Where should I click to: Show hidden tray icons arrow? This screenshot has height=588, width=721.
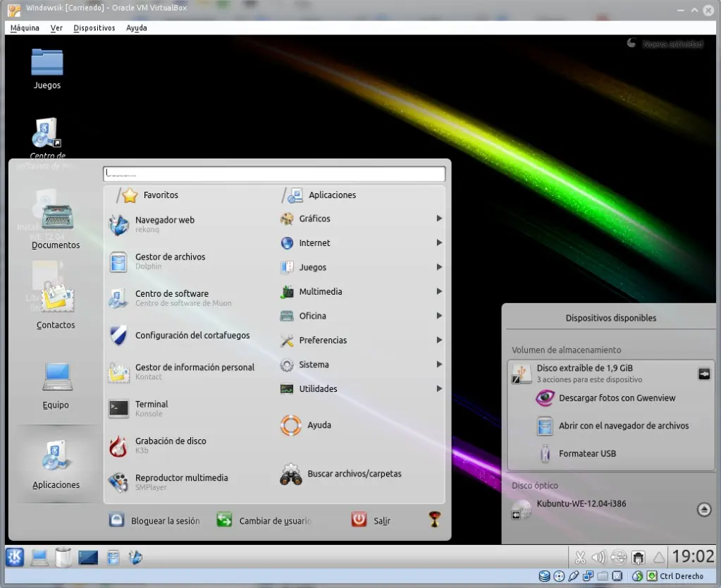[x=659, y=558]
